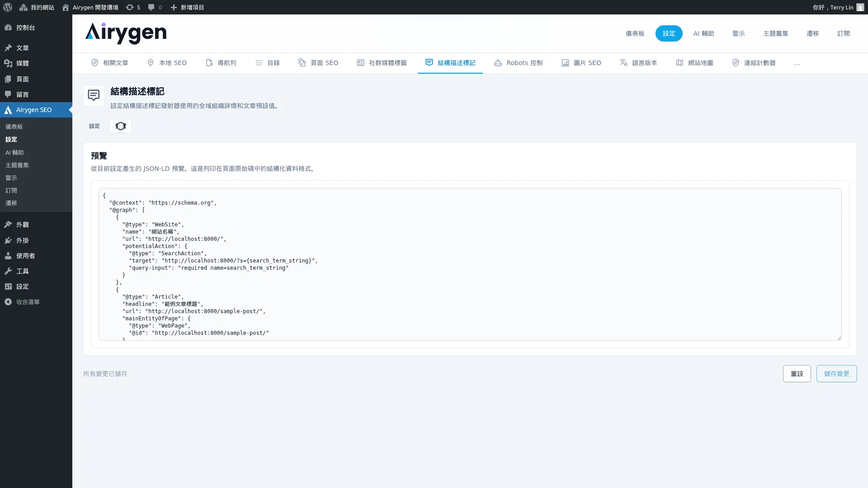Open 警示 in the sidebar submenu

(x=11, y=178)
